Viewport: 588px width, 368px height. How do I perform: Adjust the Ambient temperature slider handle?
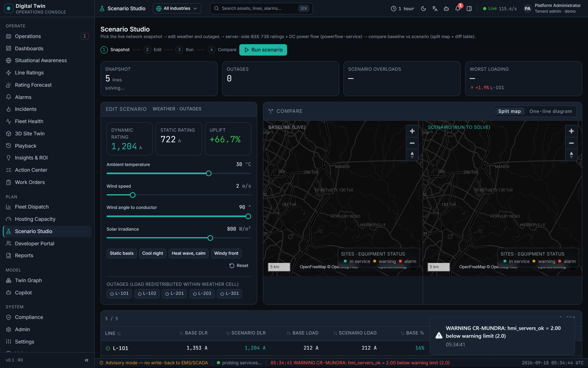coord(208,174)
